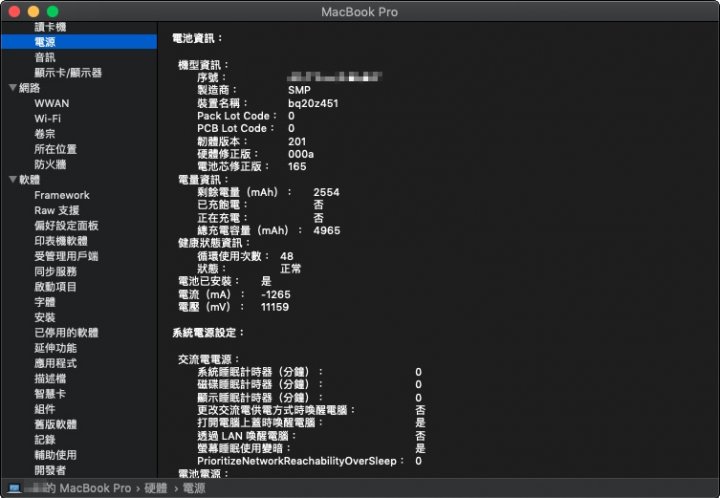Open 智慧卡 in the sidebar
The height and width of the screenshot is (498, 720).
tap(51, 394)
